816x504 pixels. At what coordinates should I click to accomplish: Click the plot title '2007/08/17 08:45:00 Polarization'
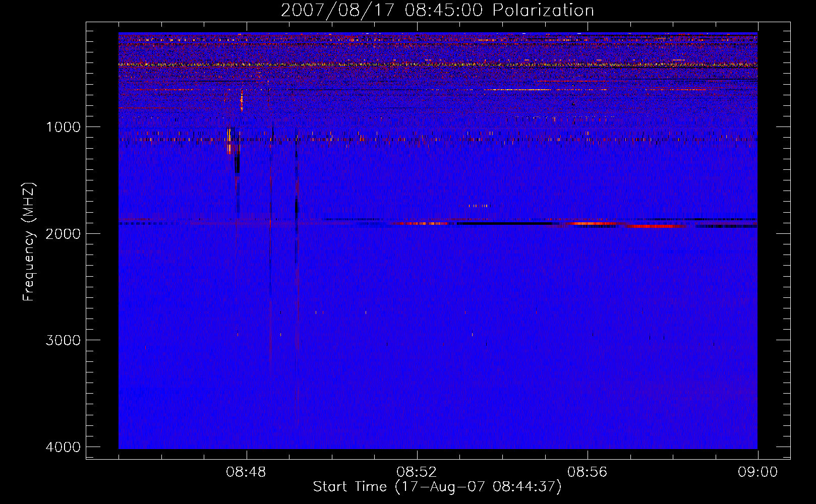(x=437, y=11)
